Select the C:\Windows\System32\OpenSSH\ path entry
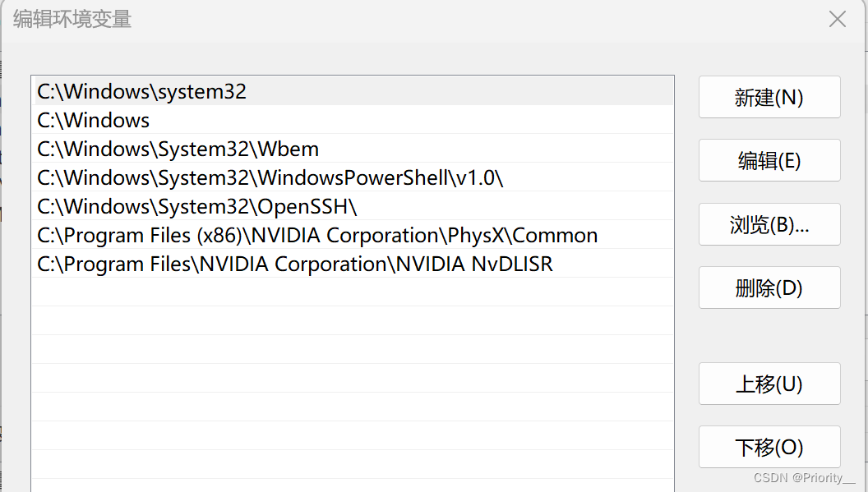 (353, 206)
